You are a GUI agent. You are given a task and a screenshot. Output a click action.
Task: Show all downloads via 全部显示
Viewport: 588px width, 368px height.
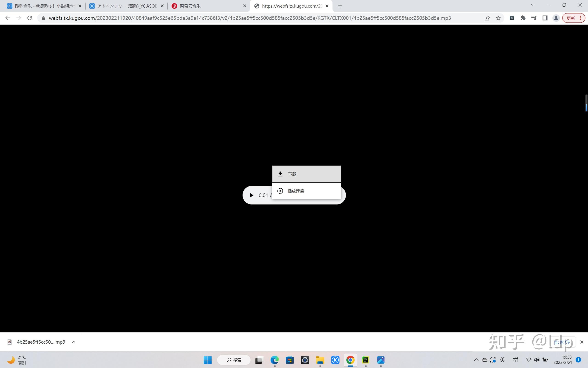point(562,342)
